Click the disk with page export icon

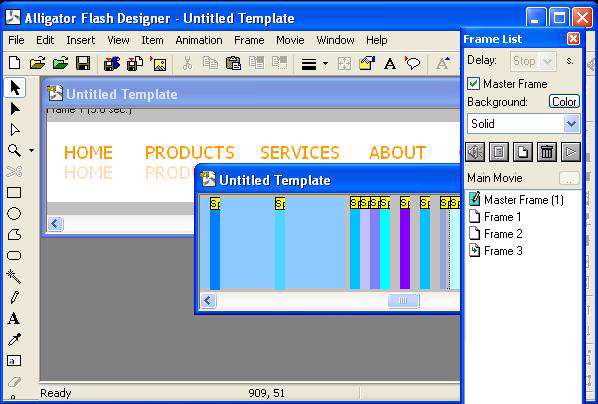135,63
